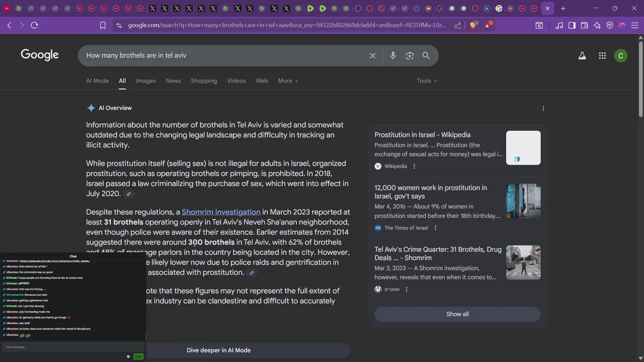The height and width of the screenshot is (362, 644).
Task: Click the share icon in the address bar
Action: click(x=458, y=25)
